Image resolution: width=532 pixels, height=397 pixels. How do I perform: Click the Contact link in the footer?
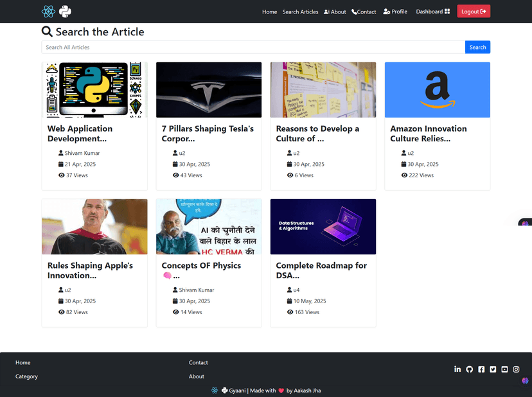199,362
